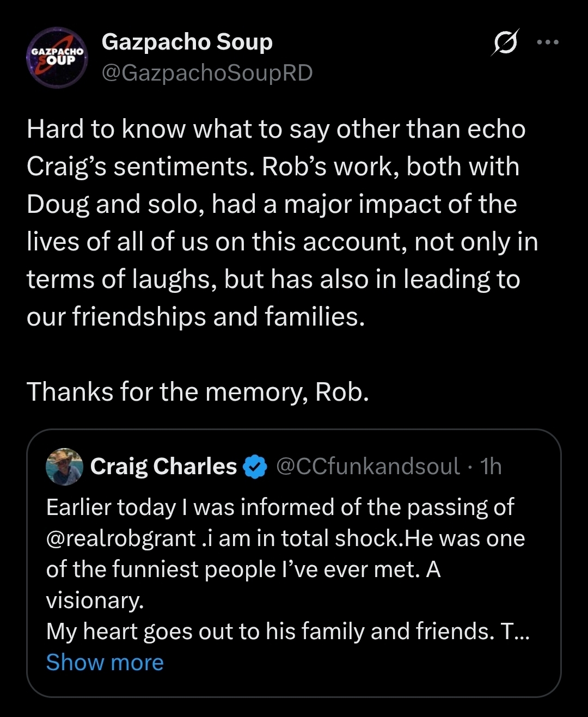Image resolution: width=588 pixels, height=717 pixels.
Task: Open the Craig Charles display name
Action: (x=163, y=467)
